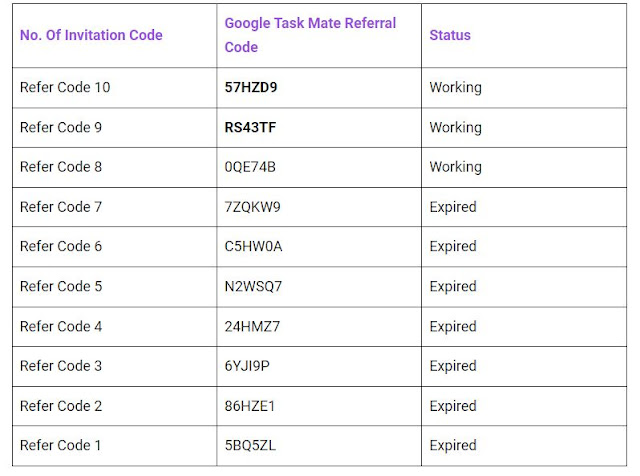The height and width of the screenshot is (476, 640).
Task: Click the No. Of Invitation Code header
Action: 91,36
